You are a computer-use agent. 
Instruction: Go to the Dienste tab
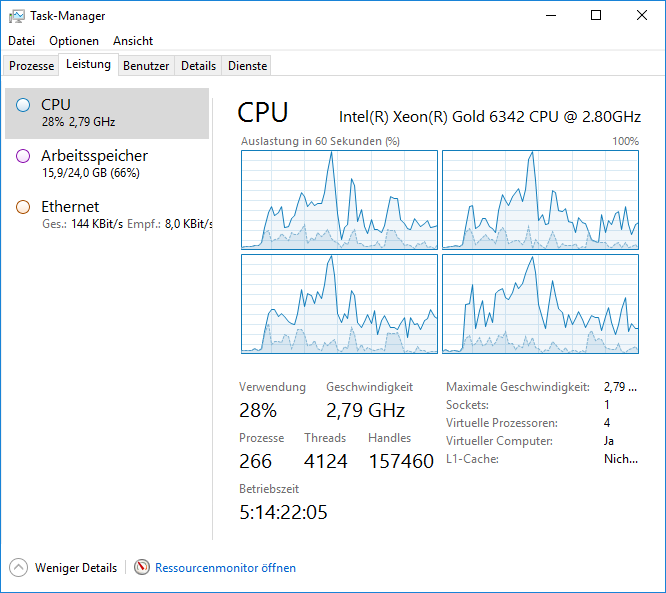[247, 66]
